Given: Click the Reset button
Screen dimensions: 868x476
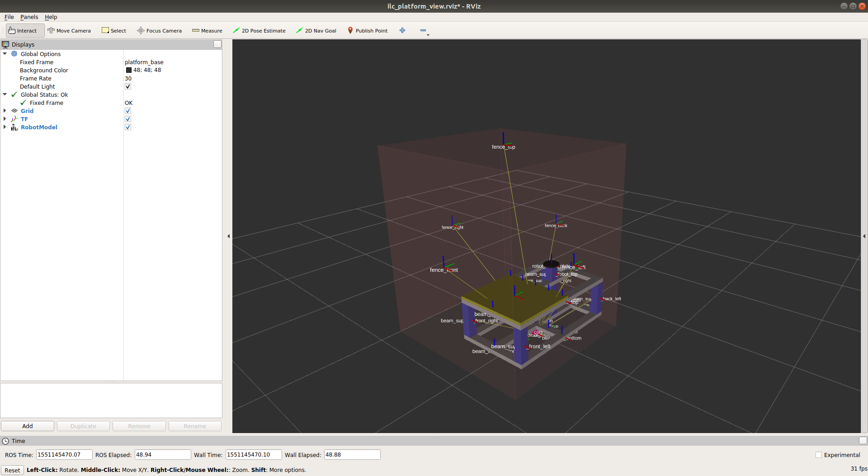Looking at the screenshot, I should tap(12, 470).
